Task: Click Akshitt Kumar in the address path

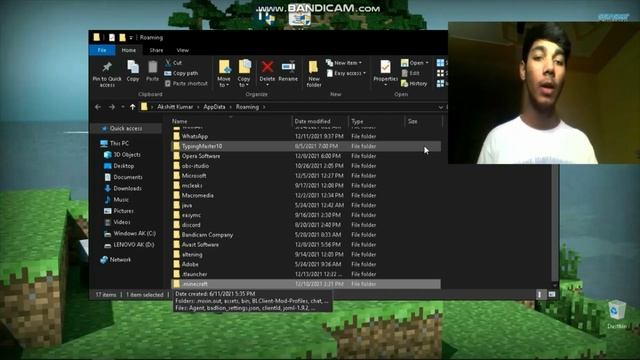Action: (x=175, y=107)
